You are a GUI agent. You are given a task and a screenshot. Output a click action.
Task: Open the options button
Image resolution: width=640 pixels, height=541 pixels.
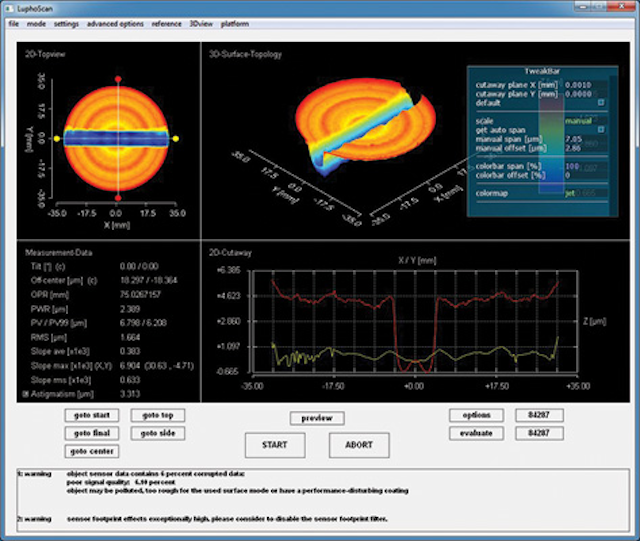pos(476,415)
